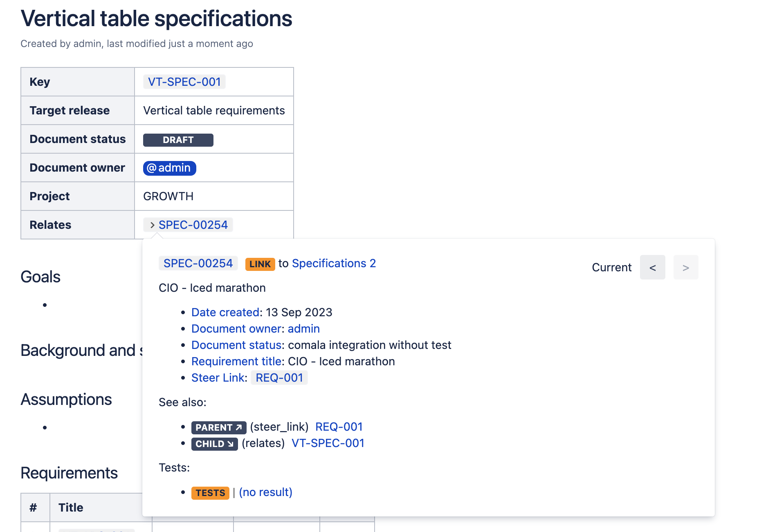Open the @admin user mention

coord(169,168)
